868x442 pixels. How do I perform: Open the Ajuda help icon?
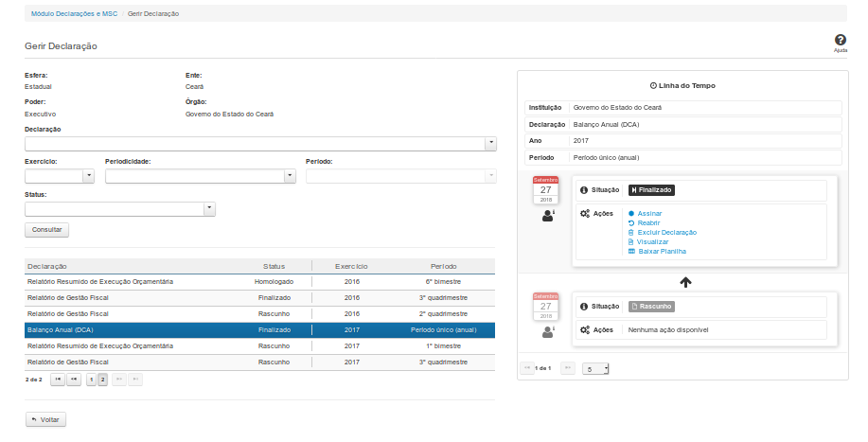pos(840,41)
